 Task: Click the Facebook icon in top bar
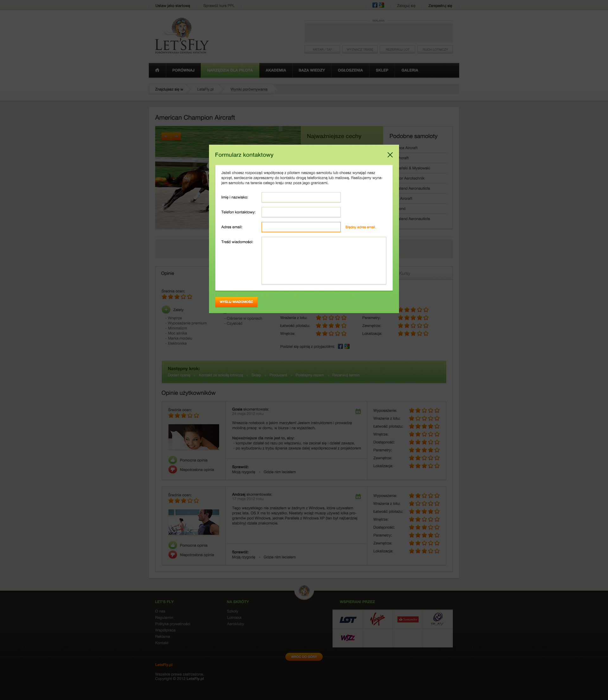click(x=375, y=5)
